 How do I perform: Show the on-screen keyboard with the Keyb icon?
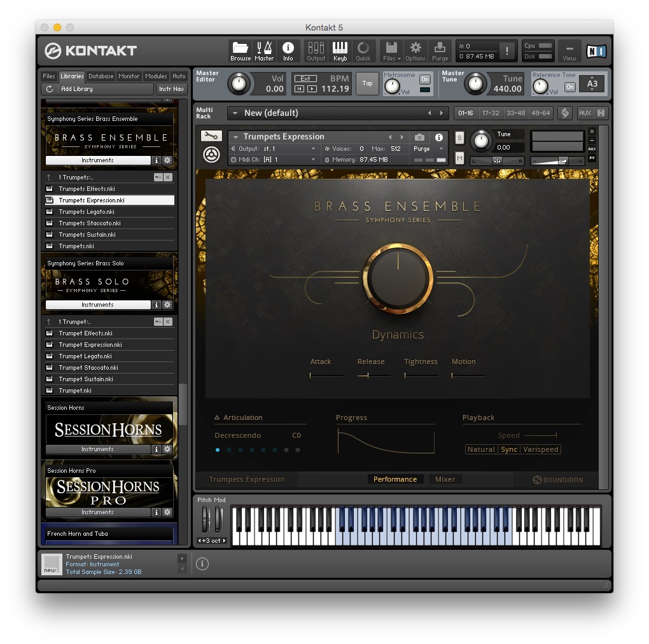tap(340, 51)
